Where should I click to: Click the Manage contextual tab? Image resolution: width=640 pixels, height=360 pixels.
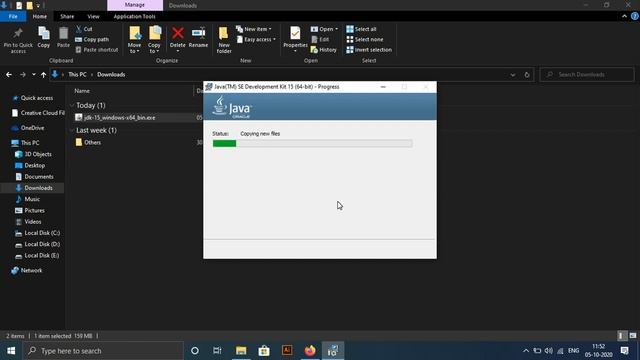coord(135,5)
